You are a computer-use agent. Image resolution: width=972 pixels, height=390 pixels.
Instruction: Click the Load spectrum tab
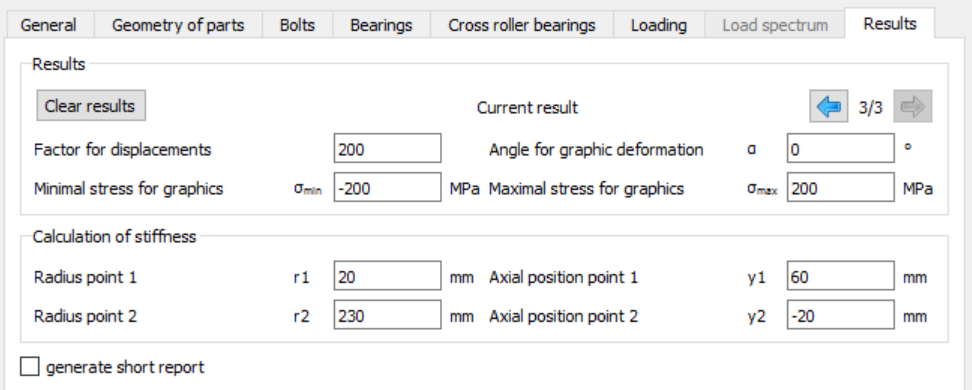point(775,25)
